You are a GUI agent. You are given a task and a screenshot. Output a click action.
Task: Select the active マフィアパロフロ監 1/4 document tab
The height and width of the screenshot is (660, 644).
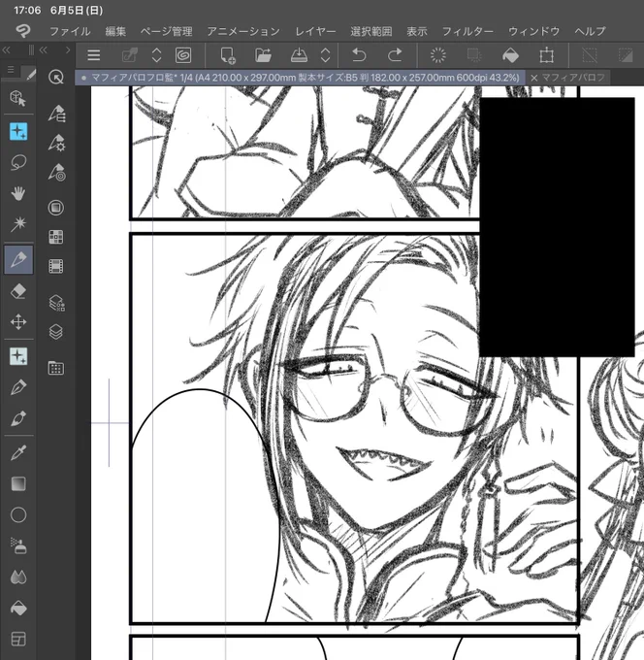coord(300,78)
